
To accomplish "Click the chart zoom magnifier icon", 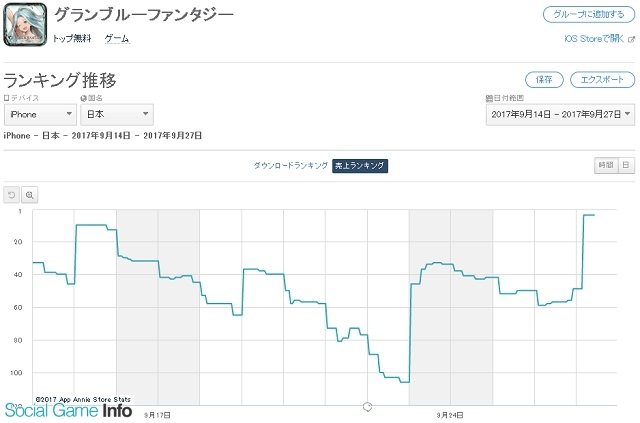I will coord(29,195).
